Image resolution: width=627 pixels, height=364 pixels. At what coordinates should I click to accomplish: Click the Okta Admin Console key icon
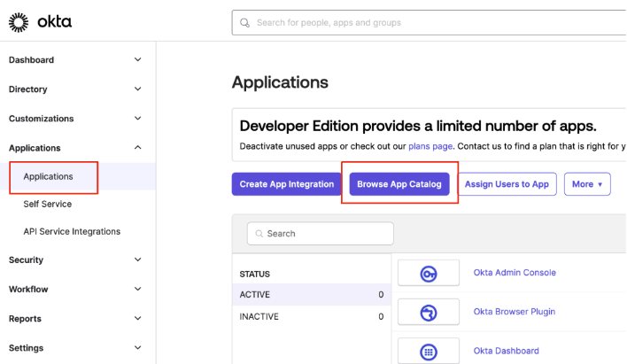click(x=429, y=274)
